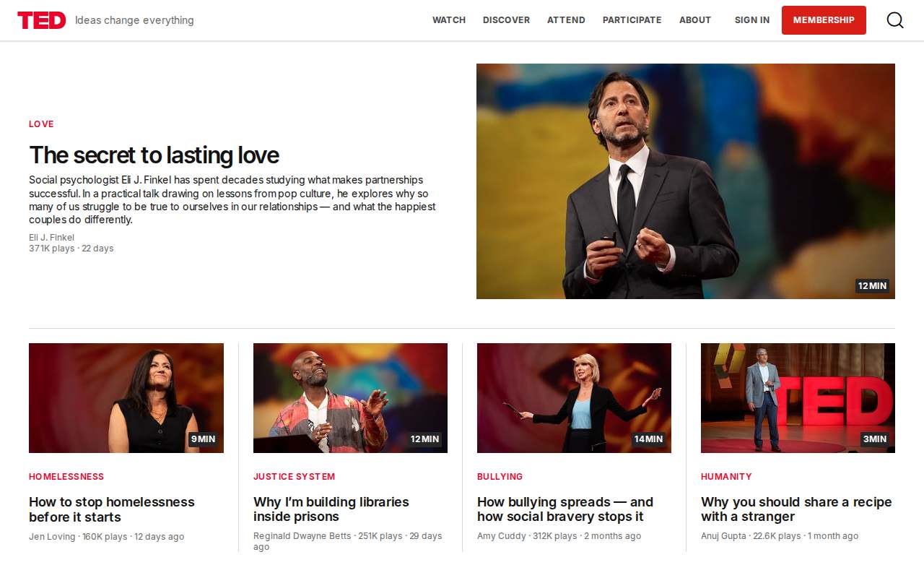
Task: Click the featured talk description paragraph
Action: [232, 200]
